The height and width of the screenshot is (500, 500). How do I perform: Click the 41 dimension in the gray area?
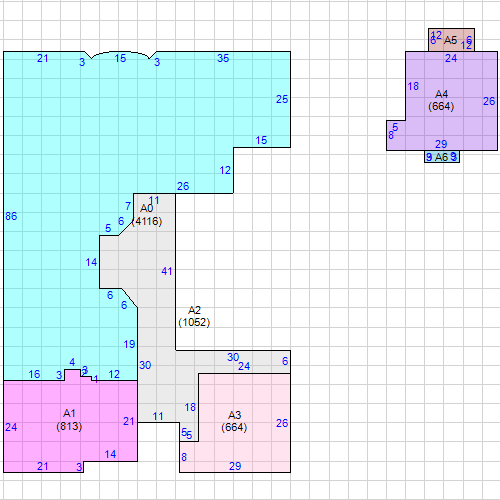coord(167,271)
